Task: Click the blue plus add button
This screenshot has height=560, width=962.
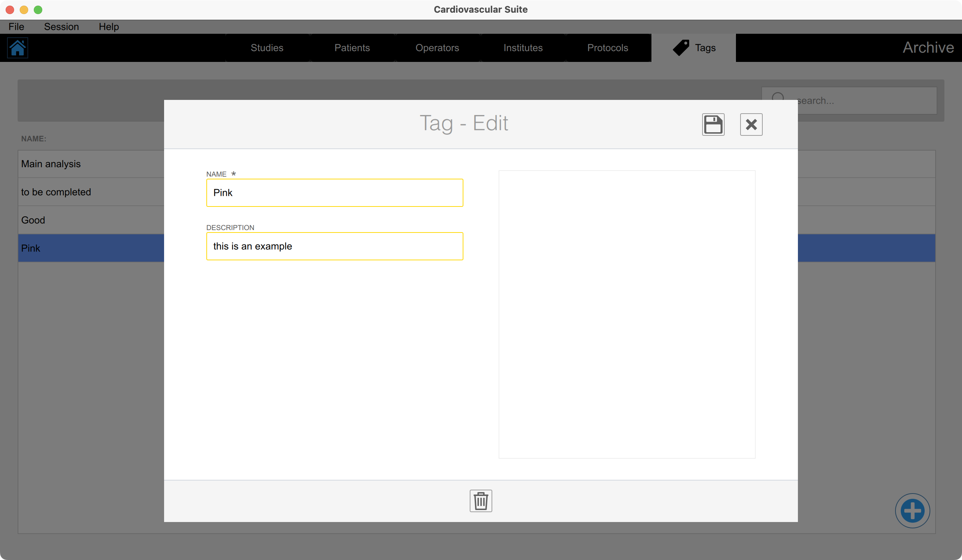Action: pyautogui.click(x=912, y=510)
